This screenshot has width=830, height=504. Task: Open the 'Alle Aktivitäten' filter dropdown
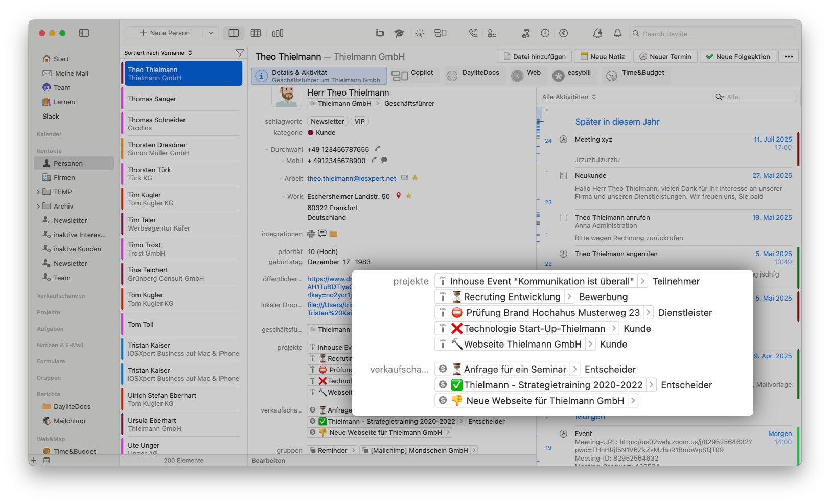(569, 97)
